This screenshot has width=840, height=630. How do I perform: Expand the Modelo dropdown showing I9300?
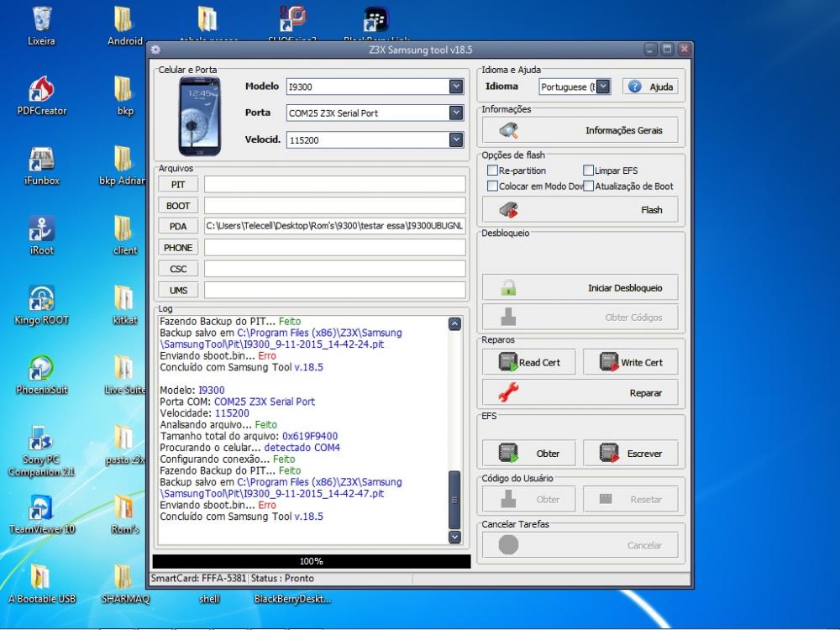456,87
